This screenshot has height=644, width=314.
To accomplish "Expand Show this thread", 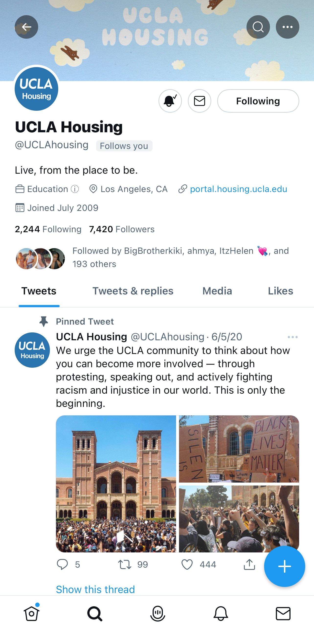I will pos(95,589).
